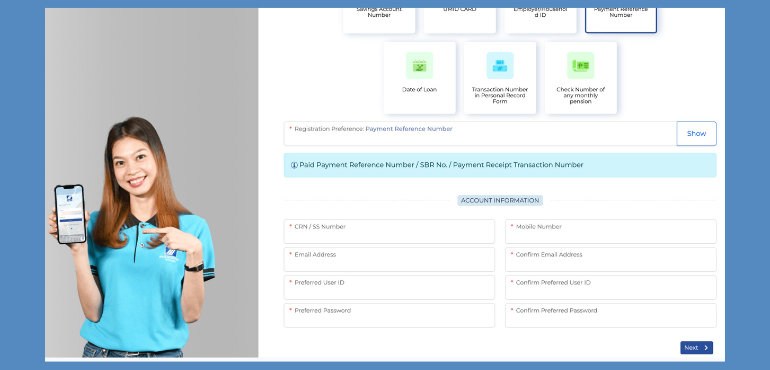Click the Preferred User ID field
Viewport: 770px width, 370px height.
coord(389,287)
